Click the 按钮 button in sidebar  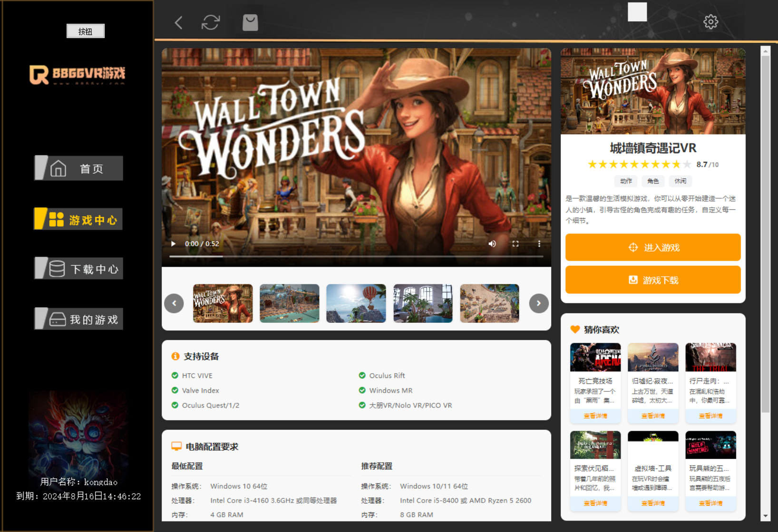tap(86, 31)
